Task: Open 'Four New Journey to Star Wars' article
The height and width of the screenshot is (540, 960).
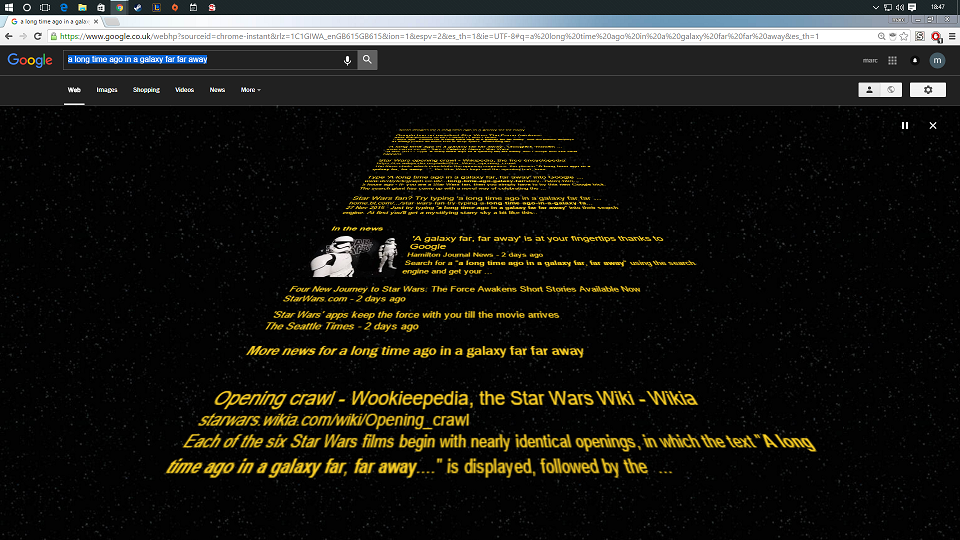Action: click(465, 289)
